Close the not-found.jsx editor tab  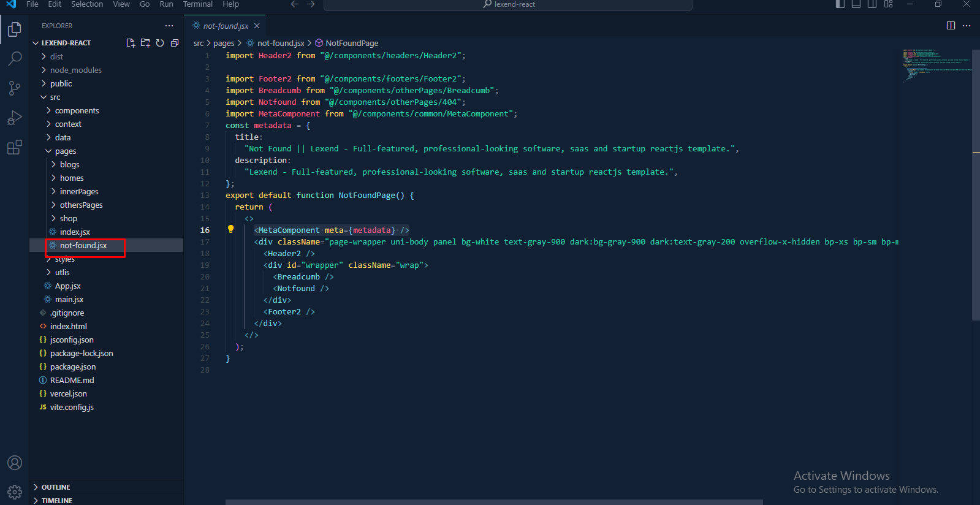click(x=257, y=26)
